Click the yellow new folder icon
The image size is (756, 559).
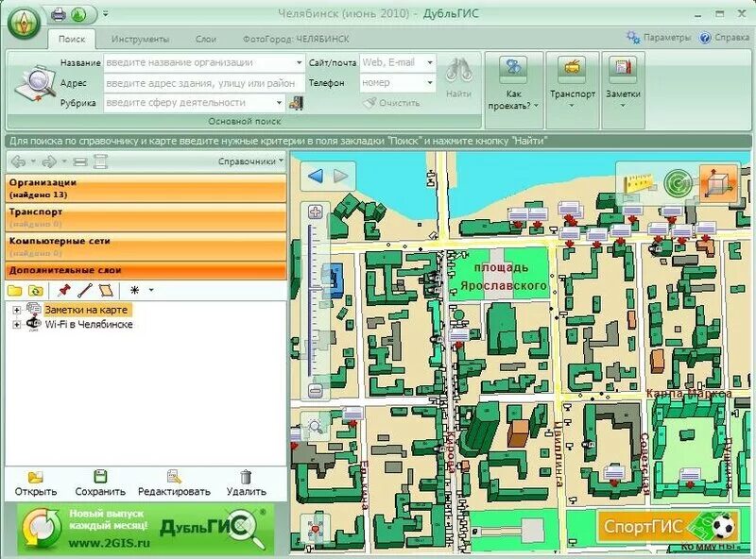(x=15, y=291)
